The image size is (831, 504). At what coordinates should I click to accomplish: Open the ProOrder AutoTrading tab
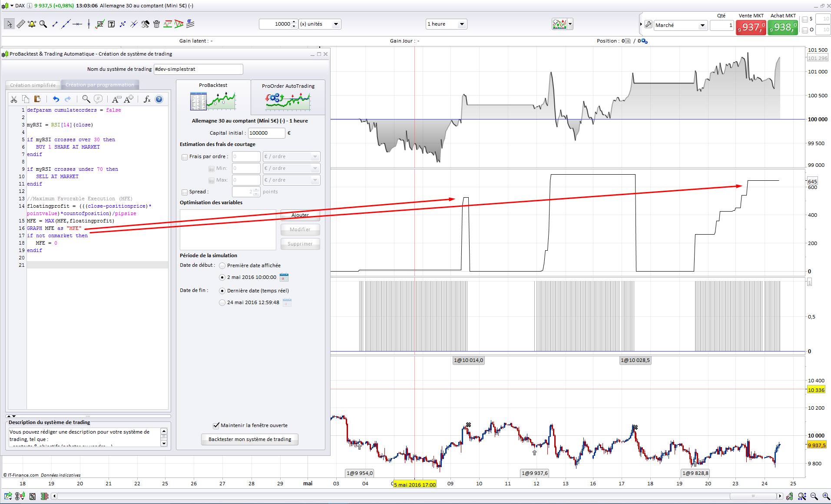[288, 97]
